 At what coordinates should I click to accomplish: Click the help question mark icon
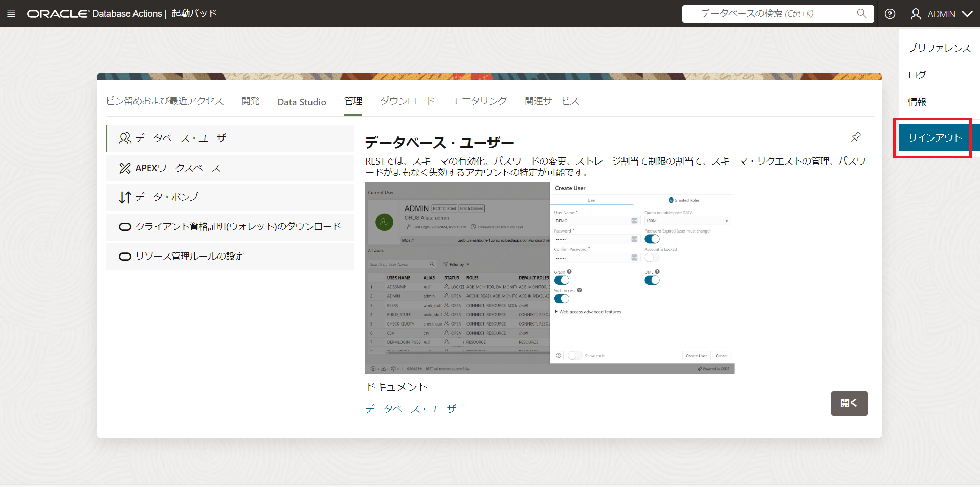[890, 14]
